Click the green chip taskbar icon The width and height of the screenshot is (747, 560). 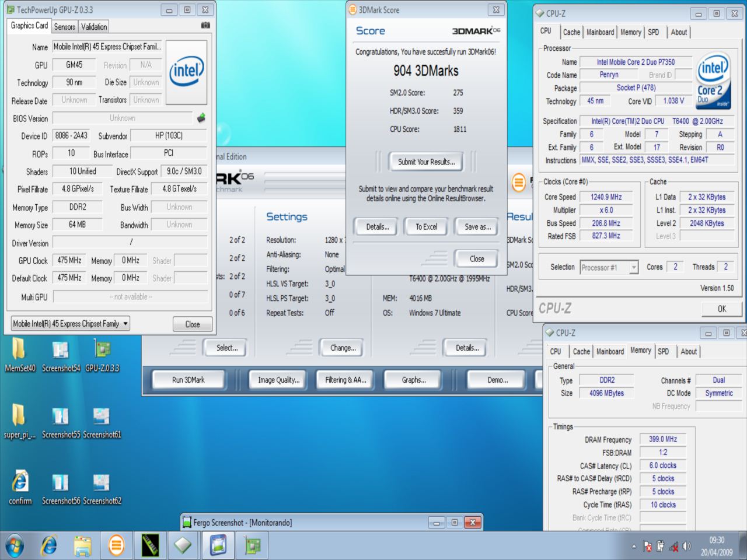(252, 545)
